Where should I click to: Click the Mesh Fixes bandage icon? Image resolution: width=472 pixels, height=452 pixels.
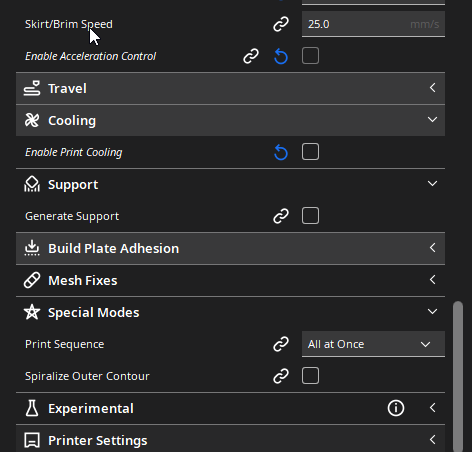tap(32, 280)
